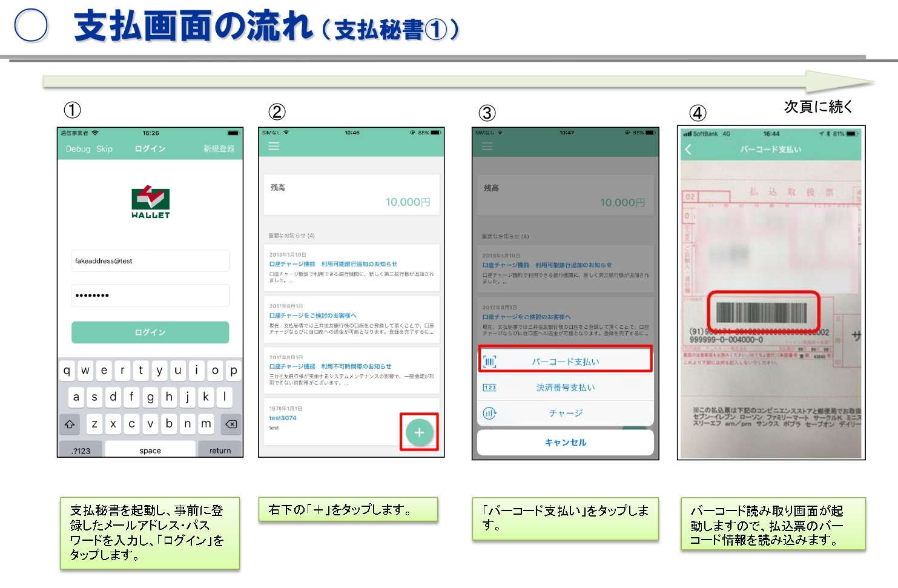Tap the green plus floating button
Viewport: 898px width, 588px height.
(x=419, y=432)
